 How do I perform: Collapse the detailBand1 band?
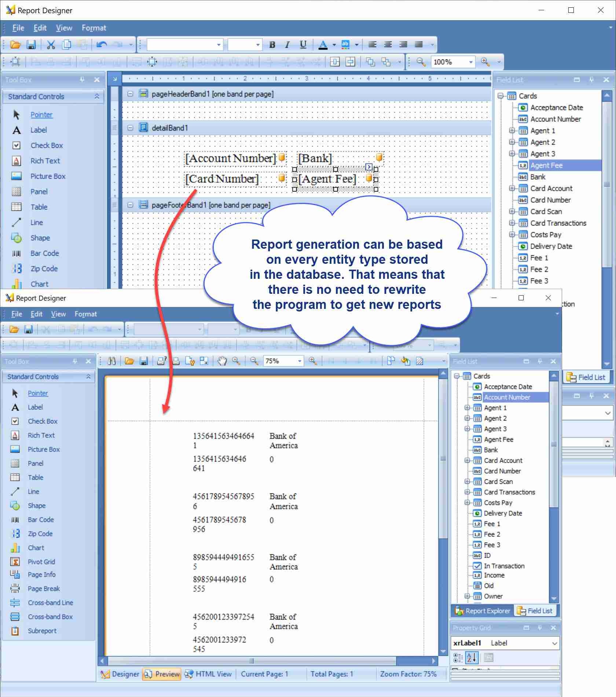pos(130,128)
